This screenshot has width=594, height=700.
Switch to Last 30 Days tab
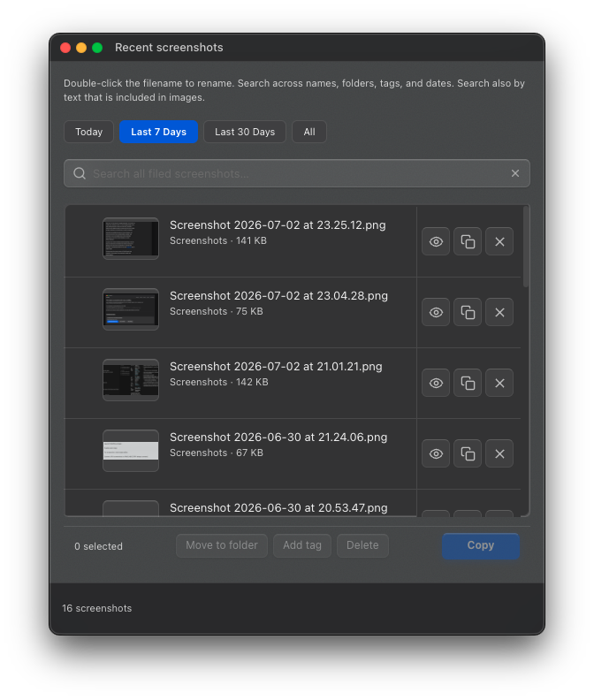click(x=245, y=132)
